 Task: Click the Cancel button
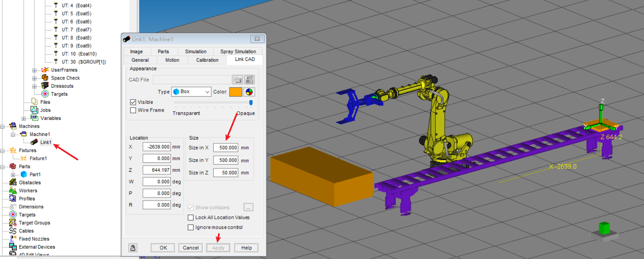point(191,248)
